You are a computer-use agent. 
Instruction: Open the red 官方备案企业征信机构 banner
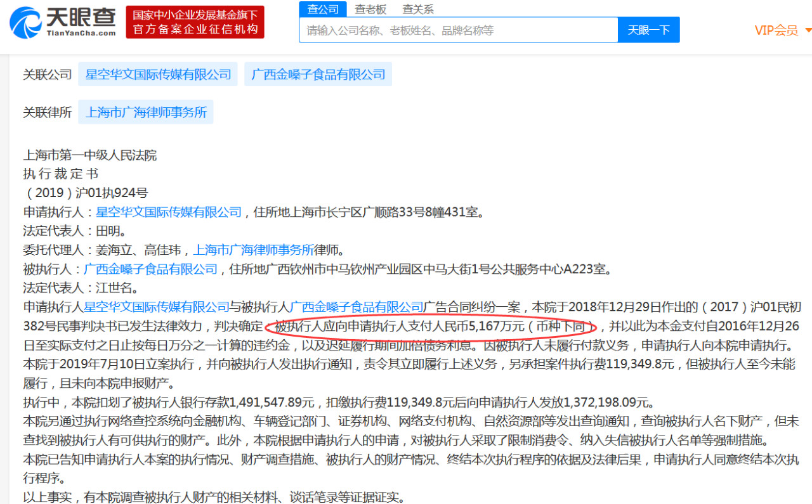coord(195,22)
